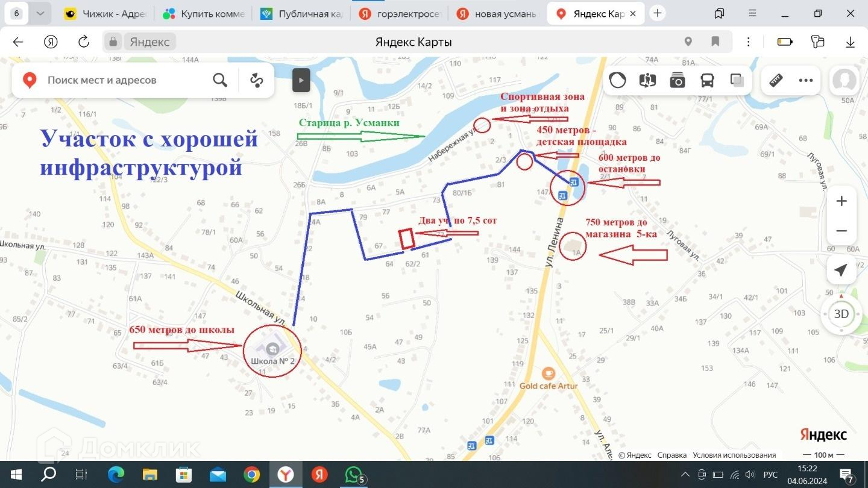Switch to the 'новая усмань' tab

(x=498, y=14)
